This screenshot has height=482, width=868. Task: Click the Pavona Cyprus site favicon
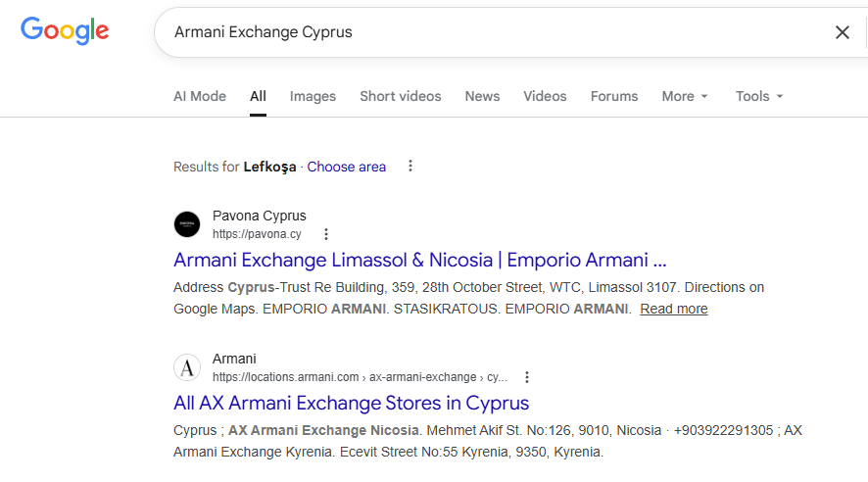187,224
